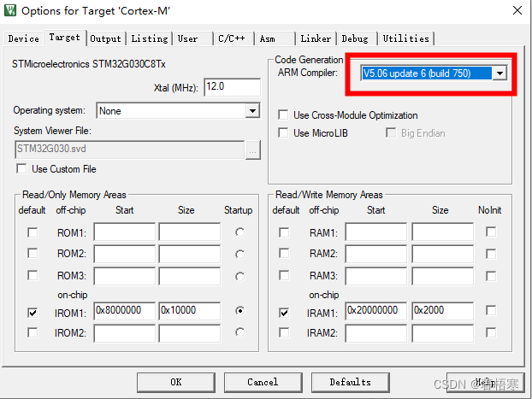Uncheck the IRAM1 default checkbox

(284, 313)
